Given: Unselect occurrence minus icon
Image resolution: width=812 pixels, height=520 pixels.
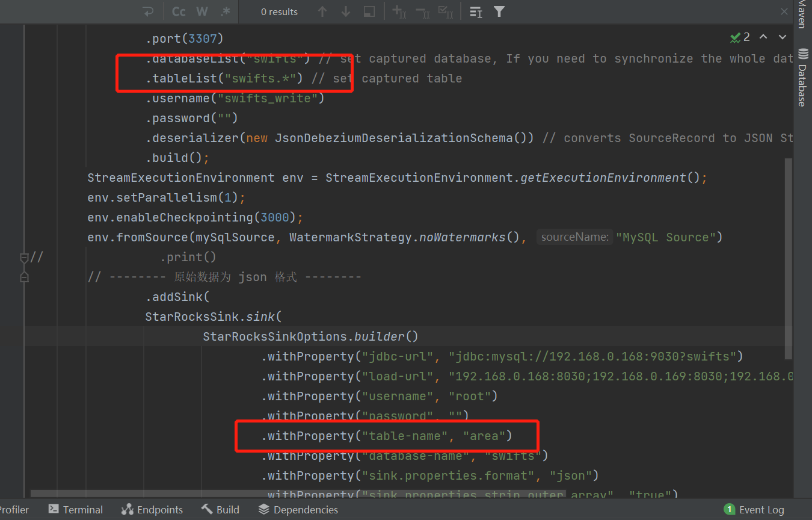Looking at the screenshot, I should pyautogui.click(x=423, y=11).
